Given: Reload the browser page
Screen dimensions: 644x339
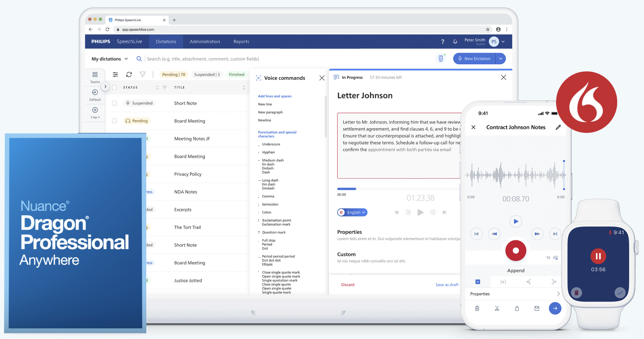Looking at the screenshot, I should click(107, 29).
